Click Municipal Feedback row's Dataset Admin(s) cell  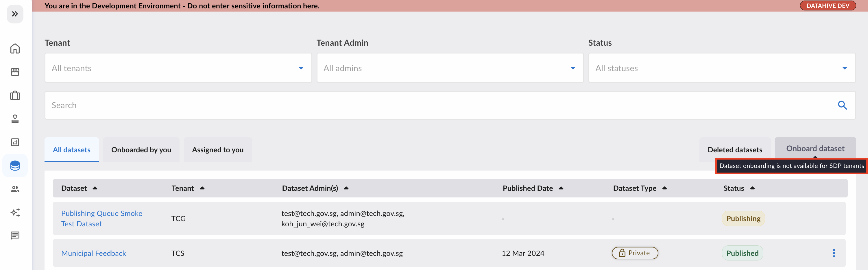pos(342,253)
